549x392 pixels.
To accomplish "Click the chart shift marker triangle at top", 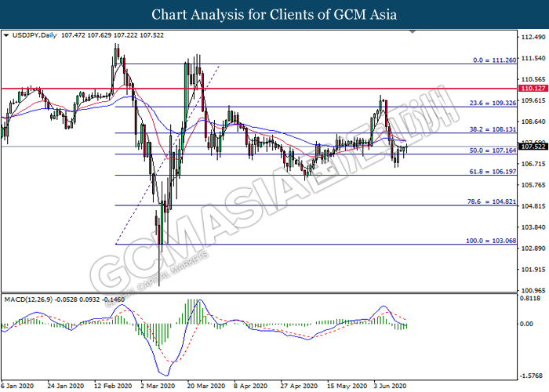I will pyautogui.click(x=413, y=31).
